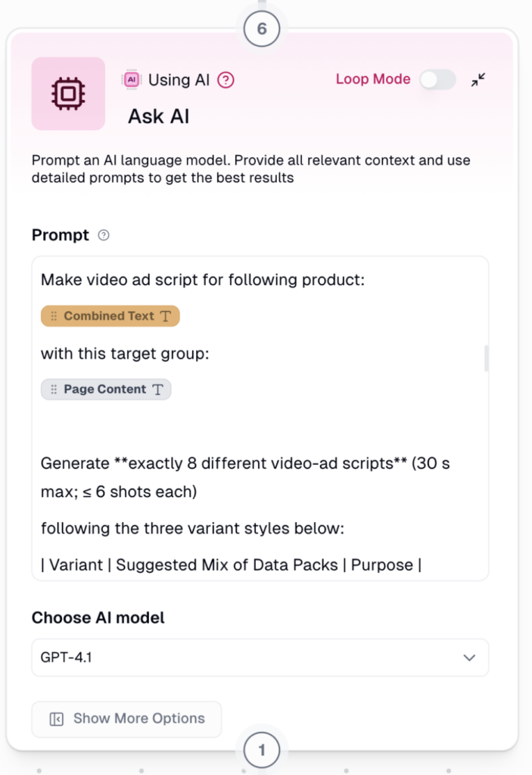
Task: Open the Using AI help question mark
Action: pos(226,80)
